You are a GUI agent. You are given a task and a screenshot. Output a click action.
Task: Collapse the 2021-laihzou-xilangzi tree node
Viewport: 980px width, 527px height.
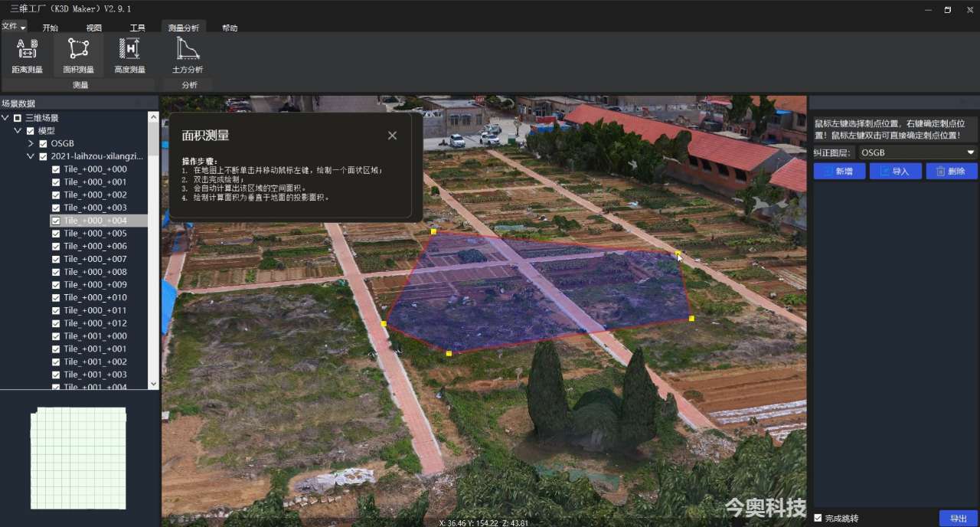(31, 155)
